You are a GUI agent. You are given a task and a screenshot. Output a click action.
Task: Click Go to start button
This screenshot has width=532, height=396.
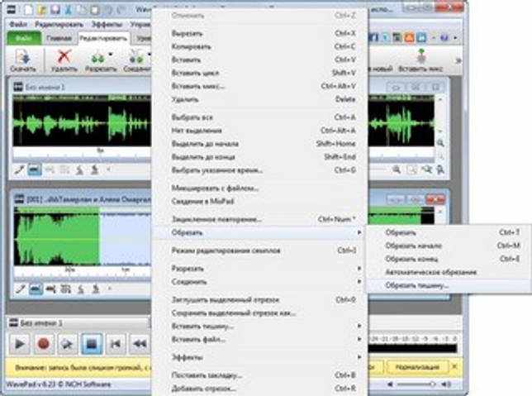(x=116, y=344)
